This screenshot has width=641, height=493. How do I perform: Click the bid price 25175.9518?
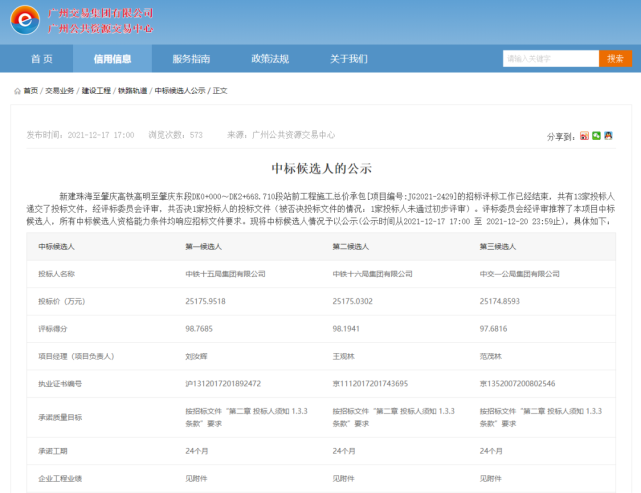pyautogui.click(x=206, y=301)
